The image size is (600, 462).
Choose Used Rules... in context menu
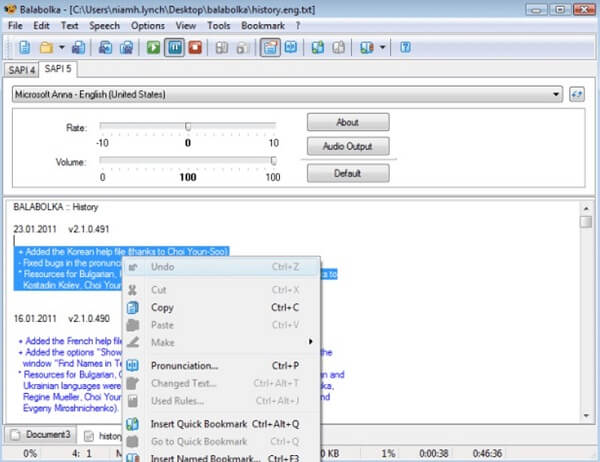[221, 401]
